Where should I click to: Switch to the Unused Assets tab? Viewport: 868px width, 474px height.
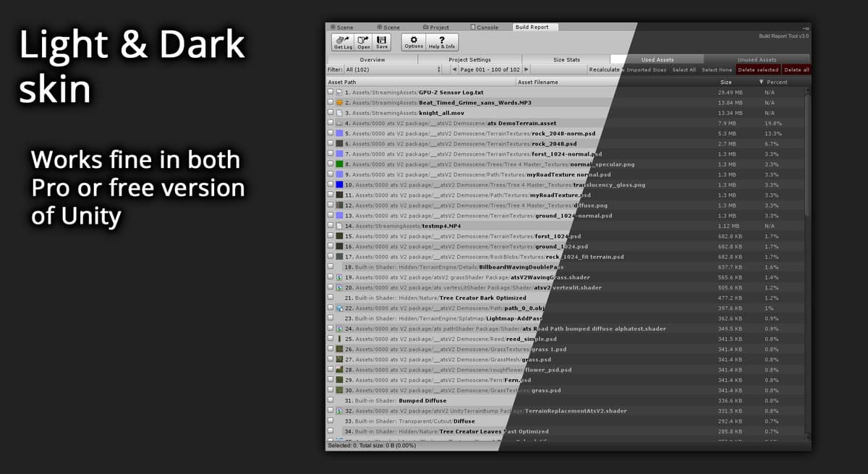(x=757, y=59)
